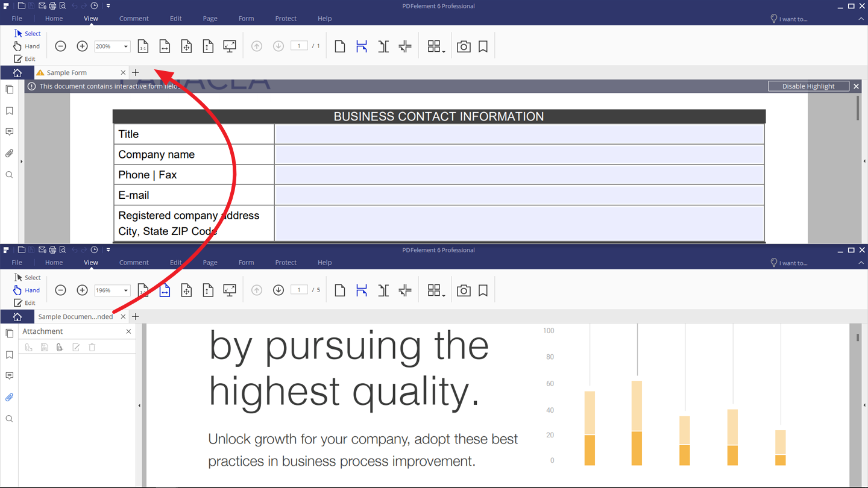The width and height of the screenshot is (868, 488).
Task: Click Next Page arrow in bottom window
Action: pos(278,290)
